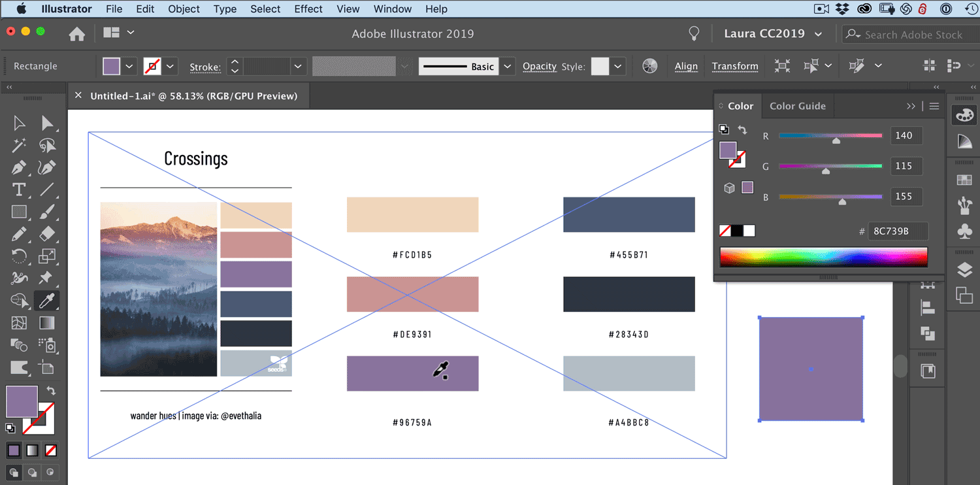The height and width of the screenshot is (485, 980).
Task: Expand the fill color dropdown in options bar
Action: click(x=129, y=66)
